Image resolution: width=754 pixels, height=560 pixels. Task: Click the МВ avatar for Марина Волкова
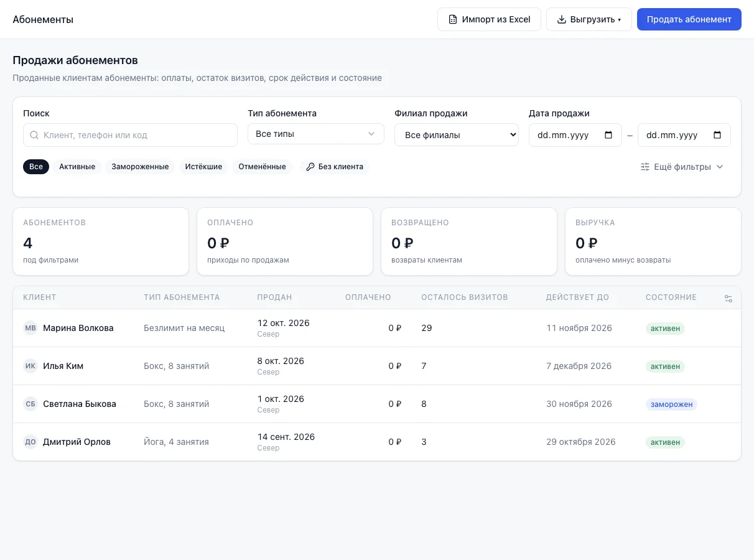point(30,328)
